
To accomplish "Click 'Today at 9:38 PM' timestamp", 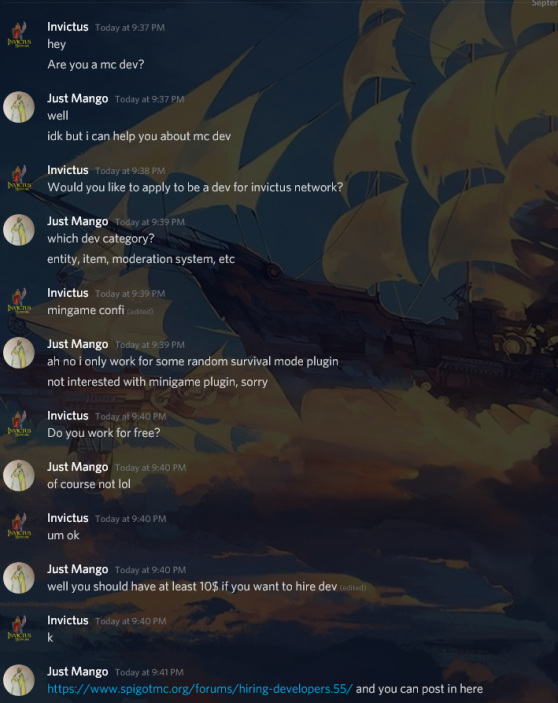I will point(130,171).
